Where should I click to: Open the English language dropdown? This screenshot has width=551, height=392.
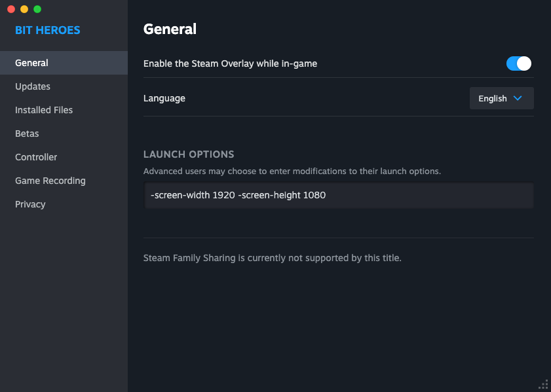tap(501, 98)
